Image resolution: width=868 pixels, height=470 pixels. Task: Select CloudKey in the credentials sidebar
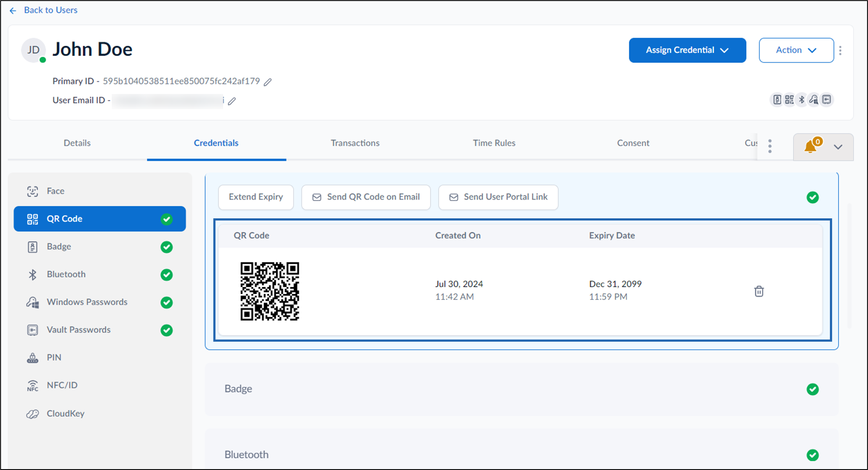pyautogui.click(x=100, y=413)
